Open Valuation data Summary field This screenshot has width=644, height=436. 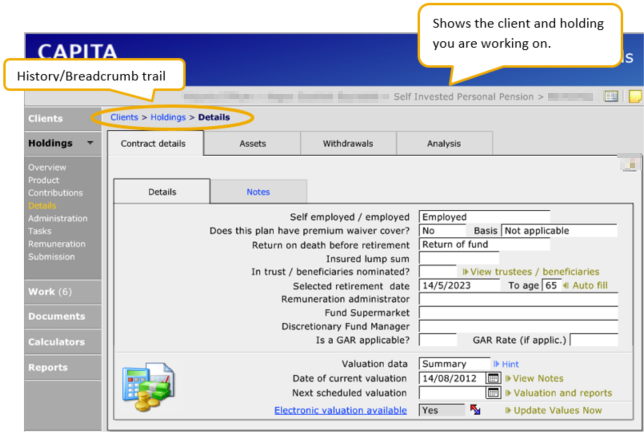click(454, 364)
